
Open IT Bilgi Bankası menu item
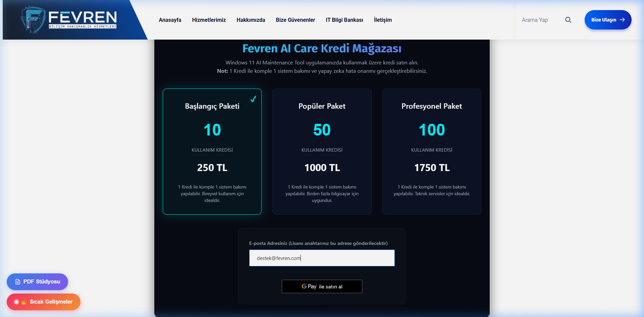(x=344, y=20)
